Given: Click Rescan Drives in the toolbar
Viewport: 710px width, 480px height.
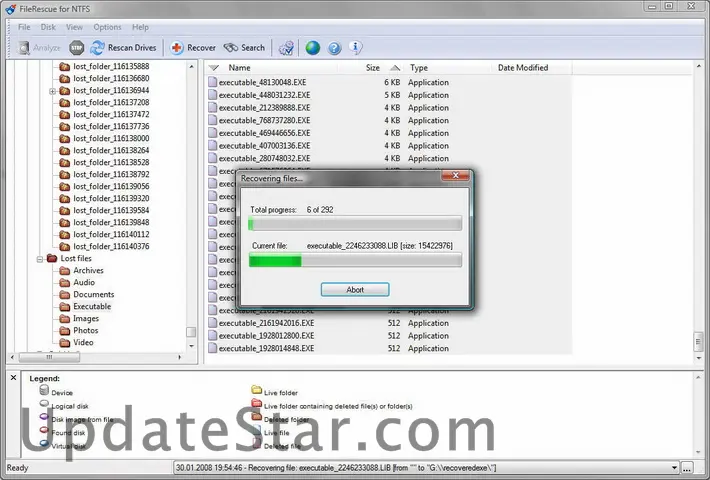Looking at the screenshot, I should 123,48.
